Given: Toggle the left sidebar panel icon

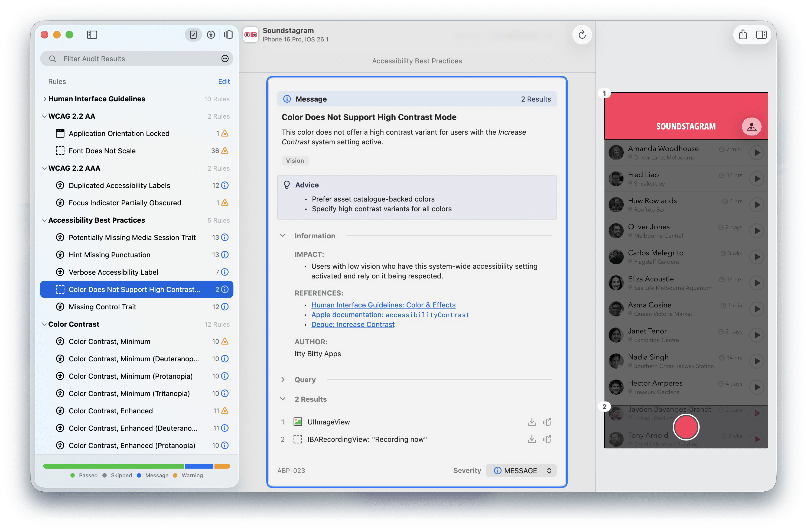Looking at the screenshot, I should tap(92, 35).
